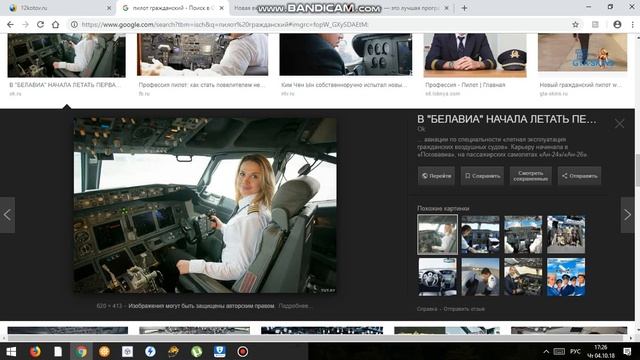Image resolution: width=640 pixels, height=360 pixels.
Task: Click the browser forward arrow
Action: coord(25,24)
